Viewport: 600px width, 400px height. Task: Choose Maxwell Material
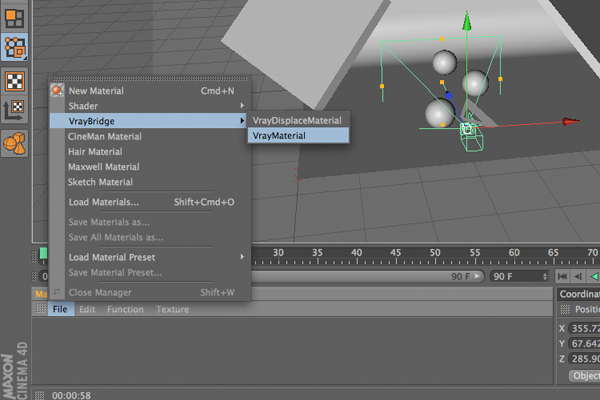coord(150,167)
